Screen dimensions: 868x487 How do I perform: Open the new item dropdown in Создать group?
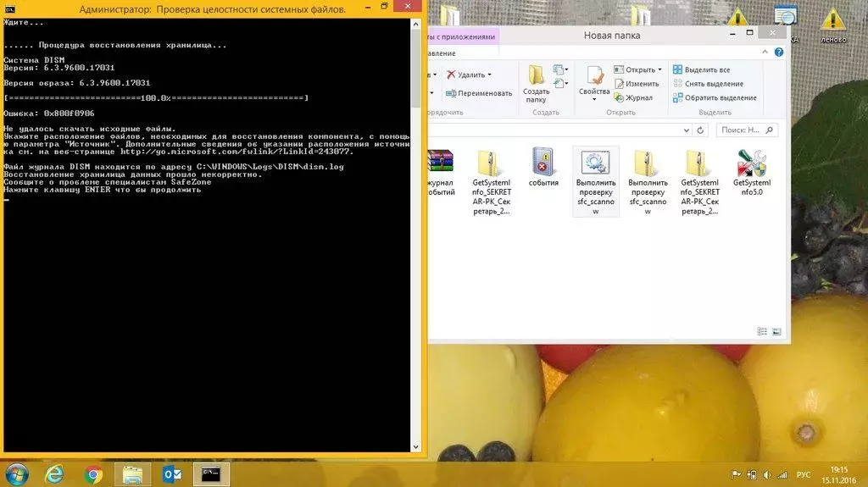point(561,69)
